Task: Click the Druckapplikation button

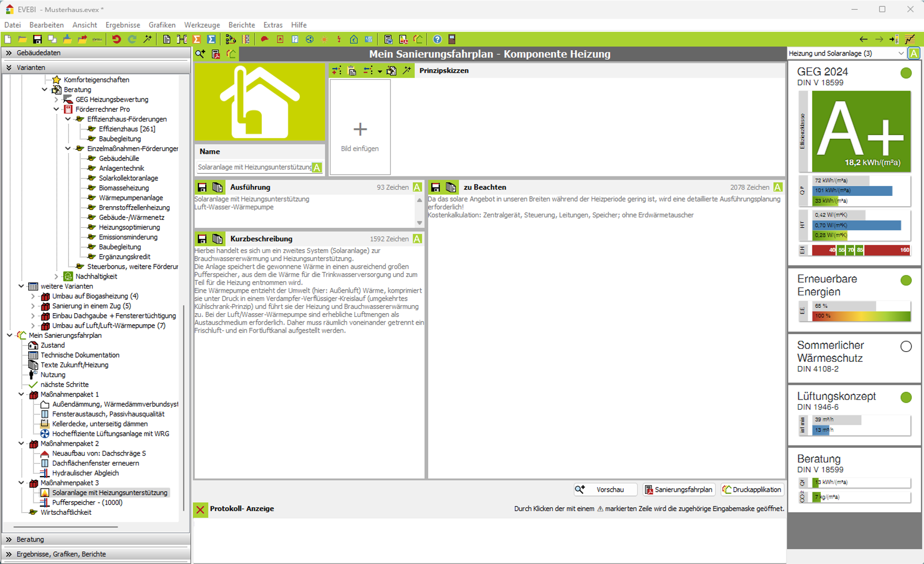Action: 752,490
